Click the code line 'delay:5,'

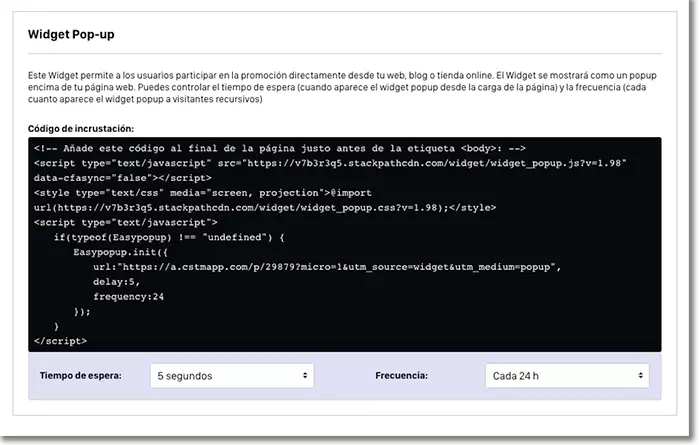117,282
